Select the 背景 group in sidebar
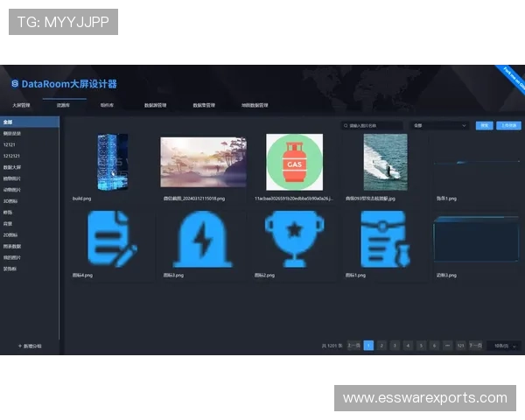 tap(30, 223)
